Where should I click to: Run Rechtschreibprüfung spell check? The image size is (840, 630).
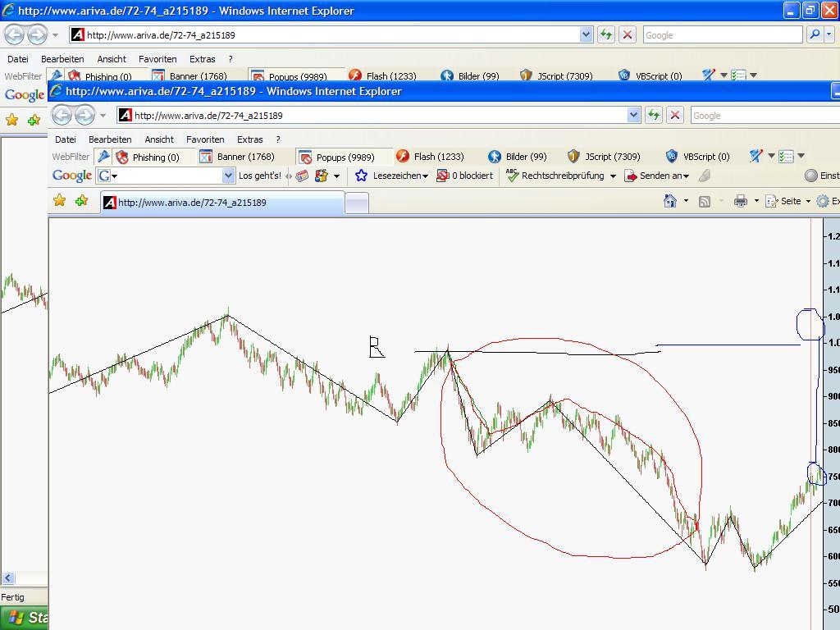coord(559,176)
